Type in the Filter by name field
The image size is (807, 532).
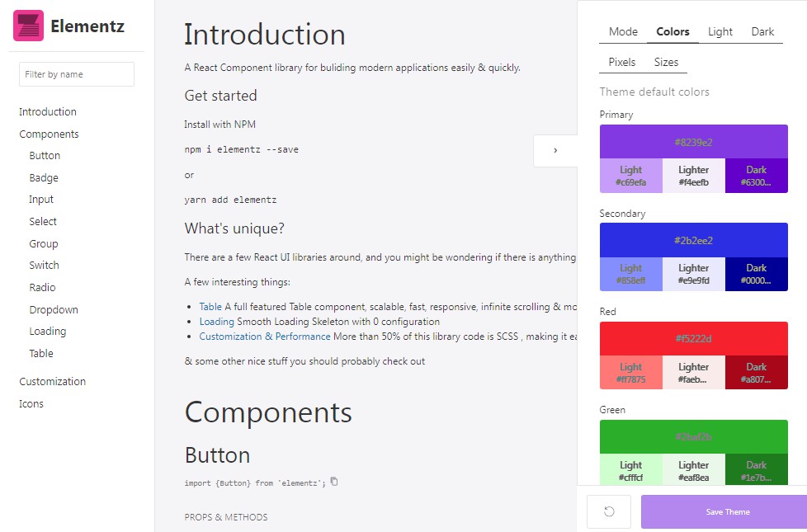[76, 74]
